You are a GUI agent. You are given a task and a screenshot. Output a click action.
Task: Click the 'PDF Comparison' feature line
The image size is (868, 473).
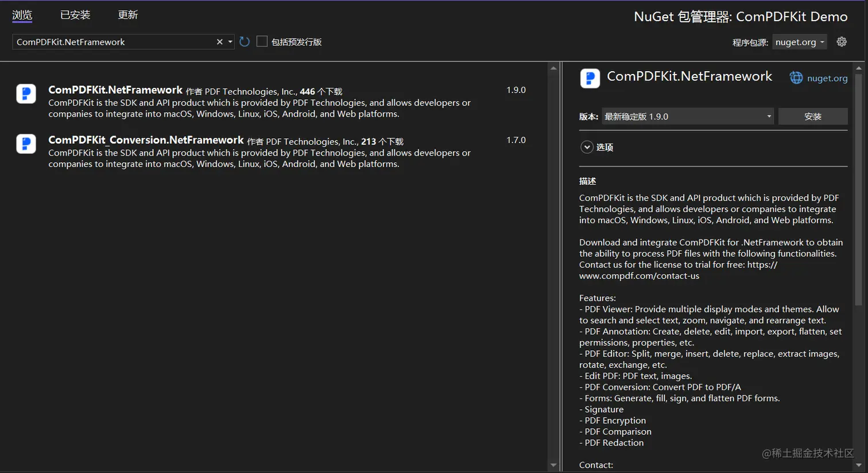click(x=615, y=432)
